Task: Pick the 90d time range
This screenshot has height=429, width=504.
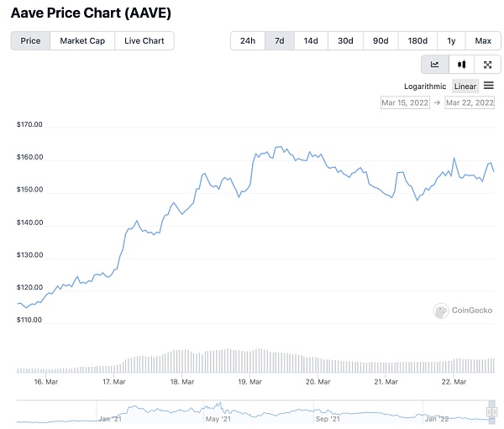Action: [381, 40]
